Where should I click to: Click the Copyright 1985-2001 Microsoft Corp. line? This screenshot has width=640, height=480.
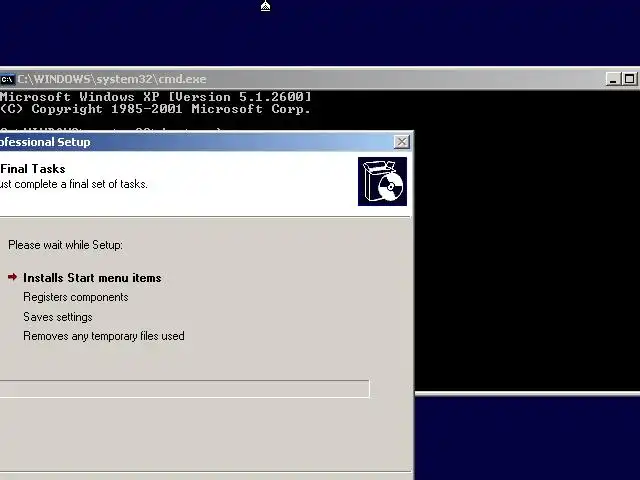(156, 109)
